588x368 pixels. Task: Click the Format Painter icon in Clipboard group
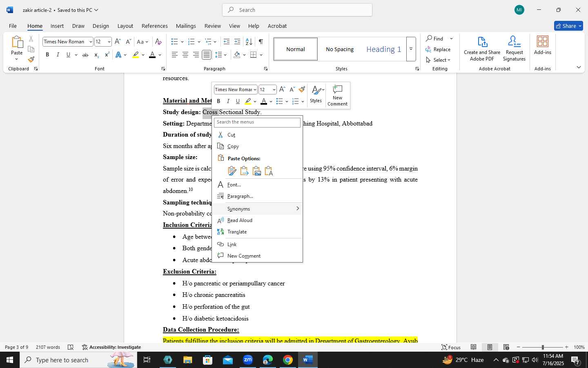click(x=31, y=59)
